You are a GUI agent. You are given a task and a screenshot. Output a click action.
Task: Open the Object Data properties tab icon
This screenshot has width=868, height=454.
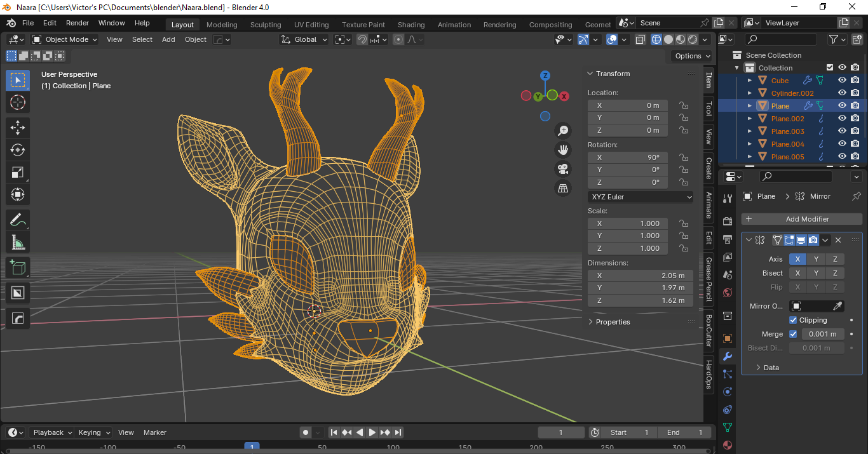[728, 427]
